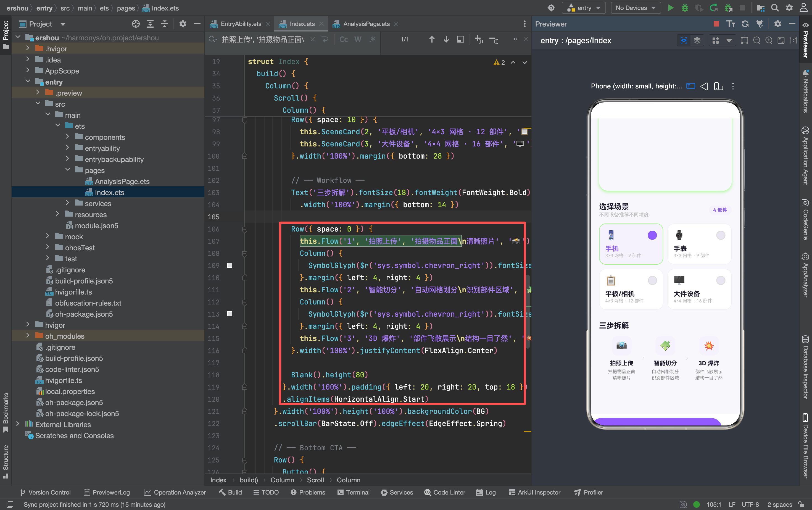Open the No Devices dropdown
The width and height of the screenshot is (812, 510).
[635, 8]
